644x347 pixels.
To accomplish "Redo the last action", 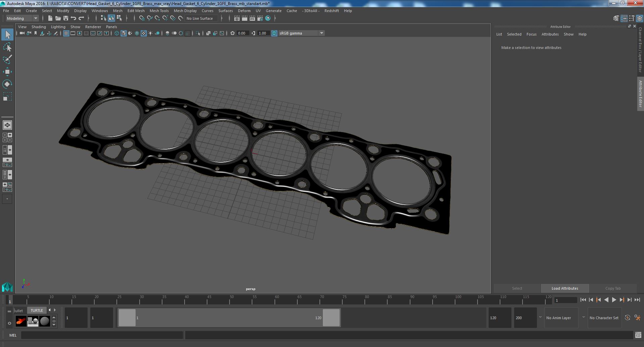I will [81, 18].
